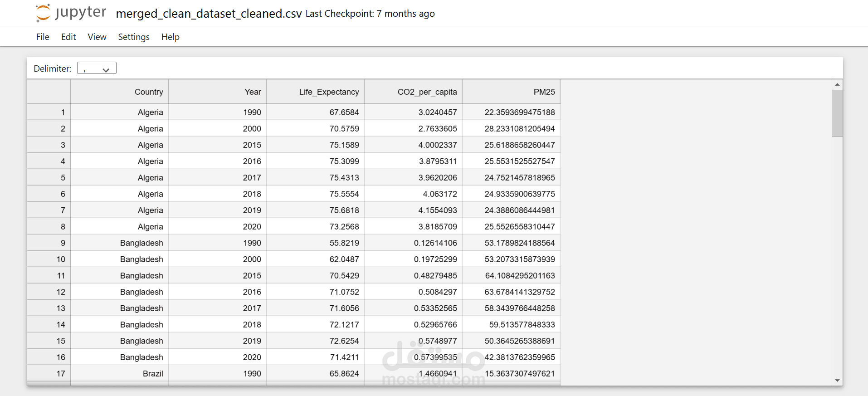This screenshot has width=868, height=396.
Task: Click the scrollbar up arrow
Action: 837,84
